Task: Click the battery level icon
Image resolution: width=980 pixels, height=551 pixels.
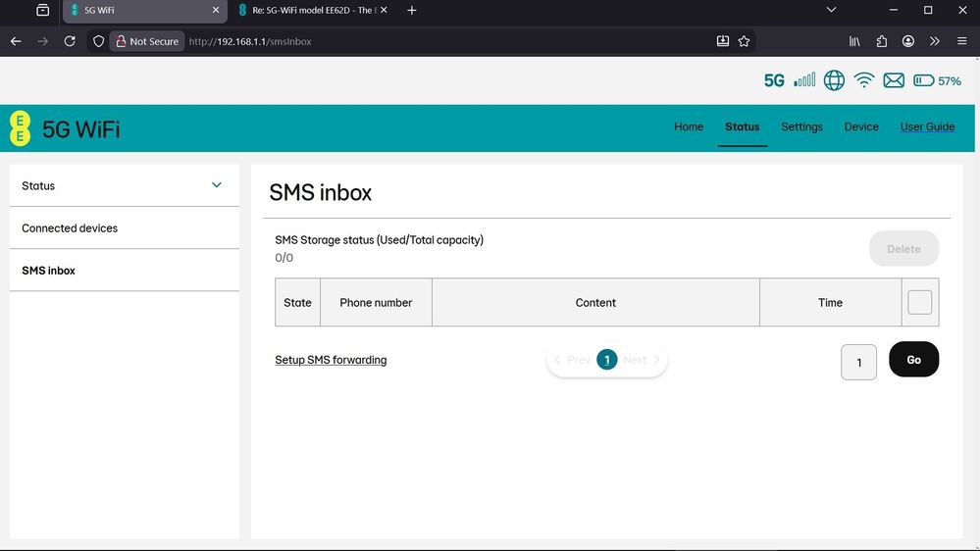Action: coord(924,80)
